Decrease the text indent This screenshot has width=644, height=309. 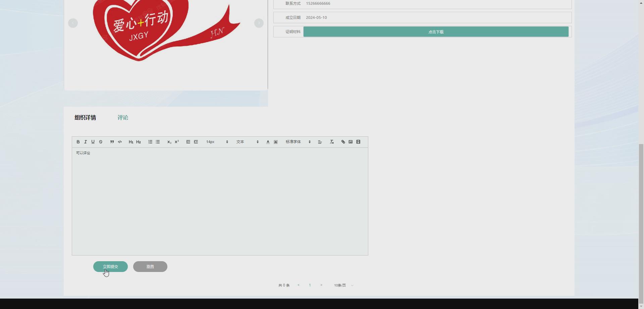(x=188, y=142)
